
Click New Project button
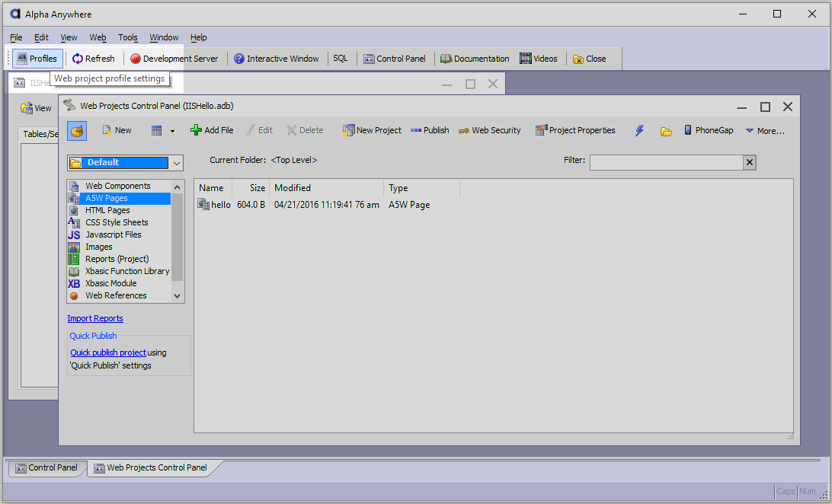[x=372, y=130]
